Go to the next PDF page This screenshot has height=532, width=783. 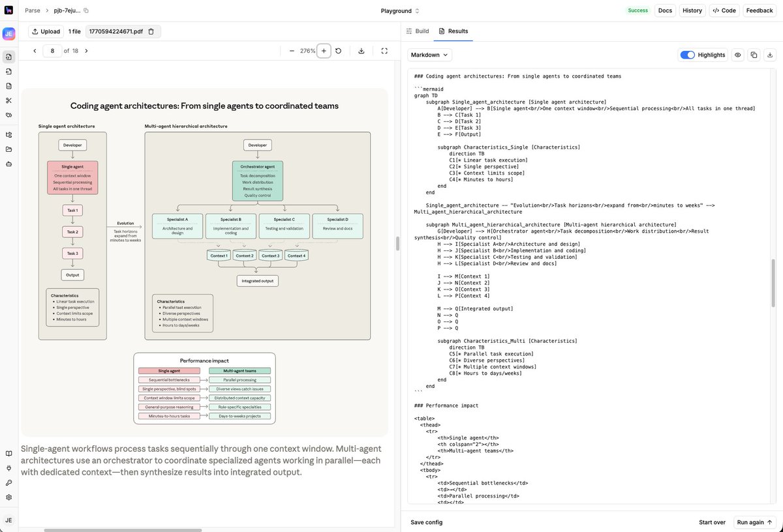86,51
